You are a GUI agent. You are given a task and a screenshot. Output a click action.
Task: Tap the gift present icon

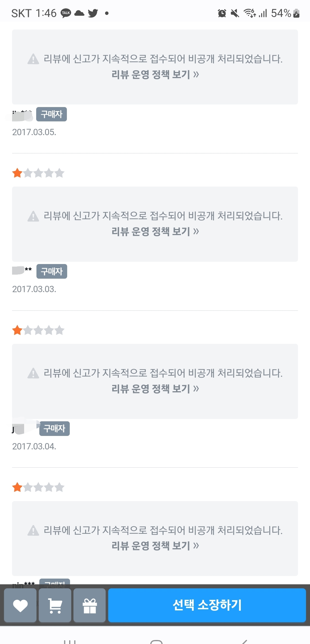click(x=90, y=605)
